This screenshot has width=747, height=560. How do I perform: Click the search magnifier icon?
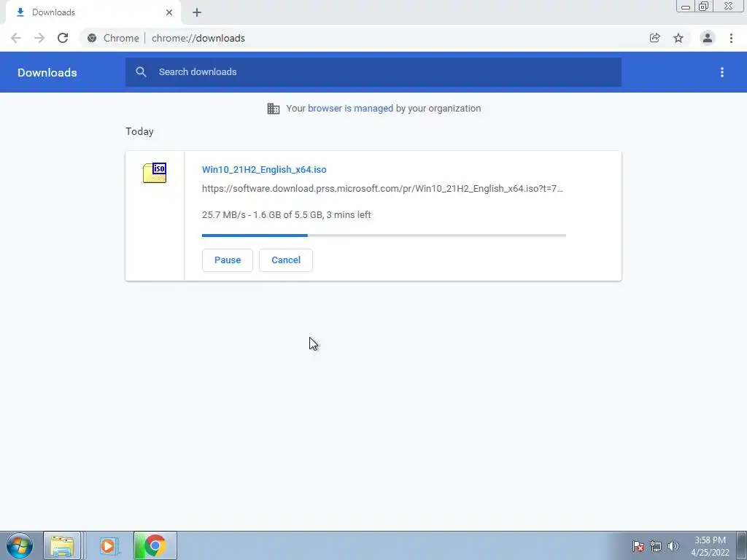click(x=141, y=72)
